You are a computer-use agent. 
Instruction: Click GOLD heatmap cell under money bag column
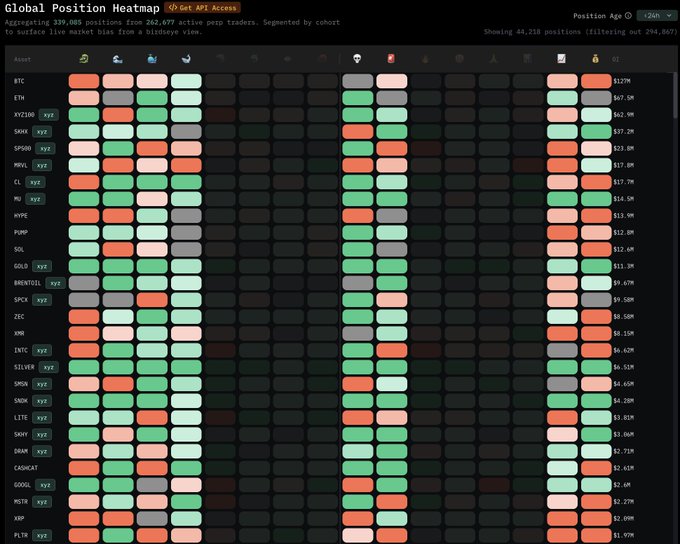pyautogui.click(x=596, y=266)
